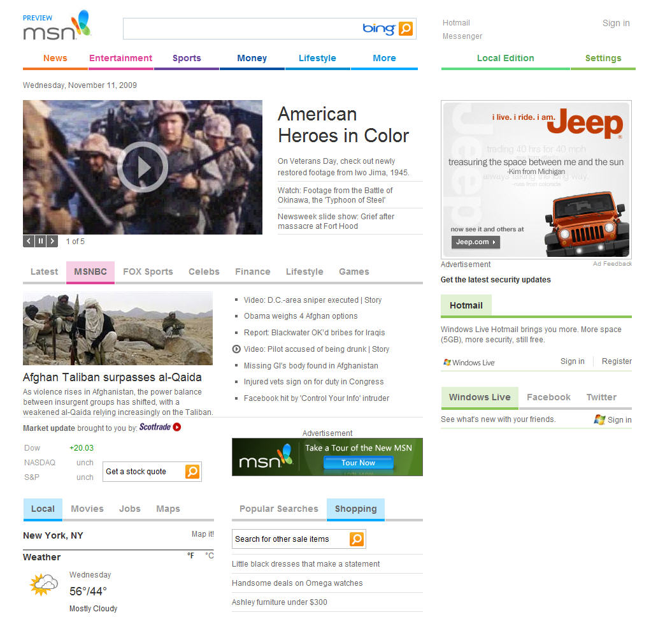Click the shopping search magnifier icon
Screen dimensions: 672x617
(x=357, y=539)
